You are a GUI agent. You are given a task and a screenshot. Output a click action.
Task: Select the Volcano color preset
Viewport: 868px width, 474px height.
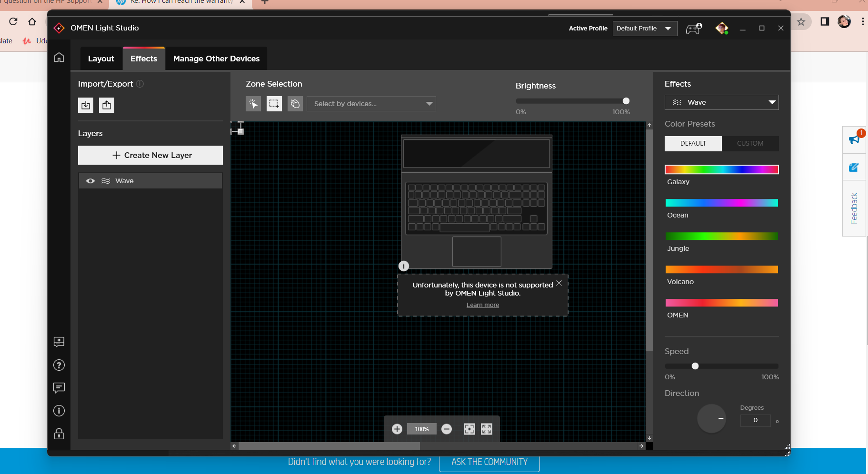pos(722,269)
